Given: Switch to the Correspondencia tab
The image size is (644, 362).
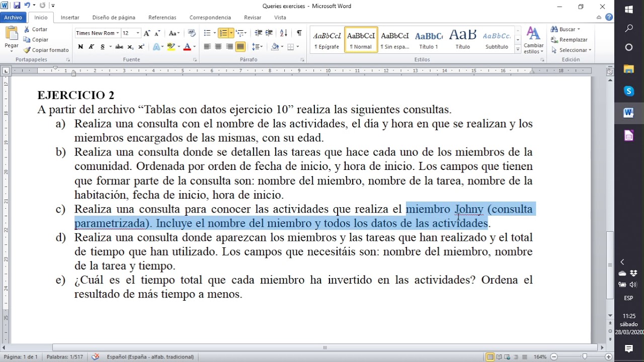Looking at the screenshot, I should 210,18.
